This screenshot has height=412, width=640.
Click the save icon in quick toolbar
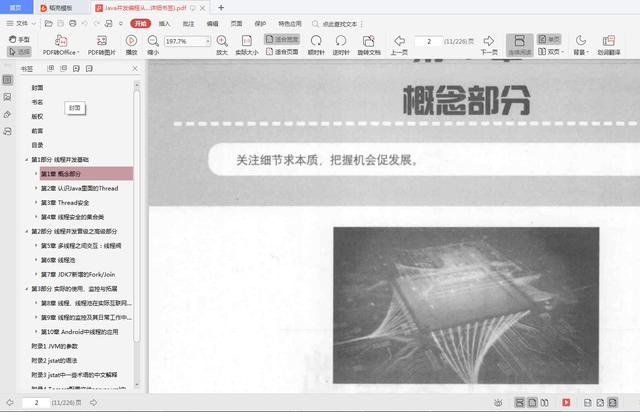click(60, 24)
